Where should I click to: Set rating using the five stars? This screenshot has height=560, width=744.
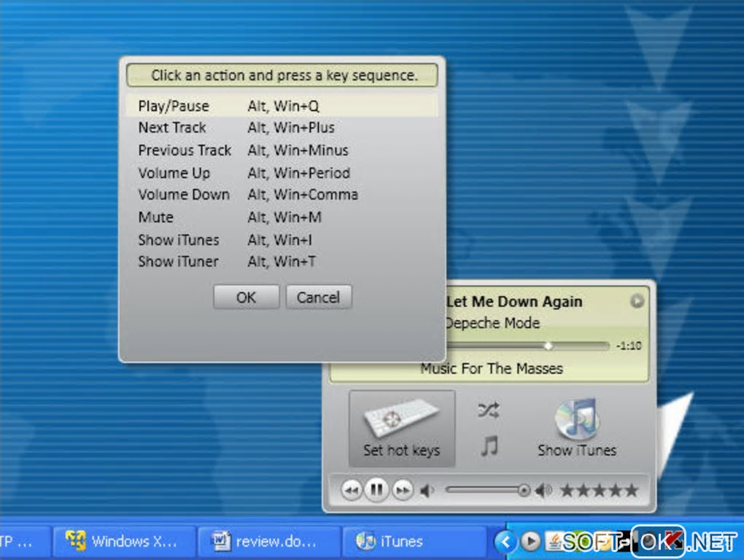600,490
